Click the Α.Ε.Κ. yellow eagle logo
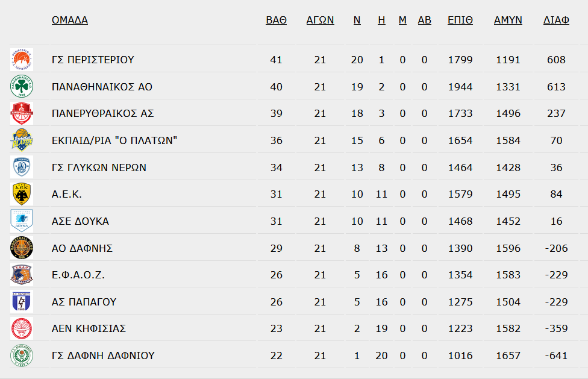The height and width of the screenshot is (379, 588). click(22, 194)
